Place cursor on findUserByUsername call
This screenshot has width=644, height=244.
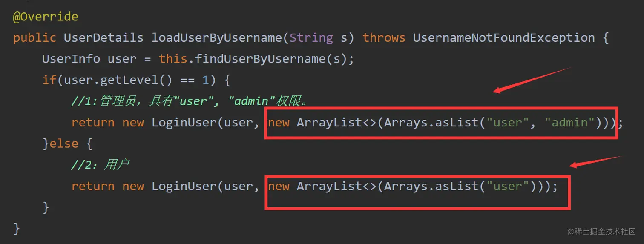[x=260, y=59]
